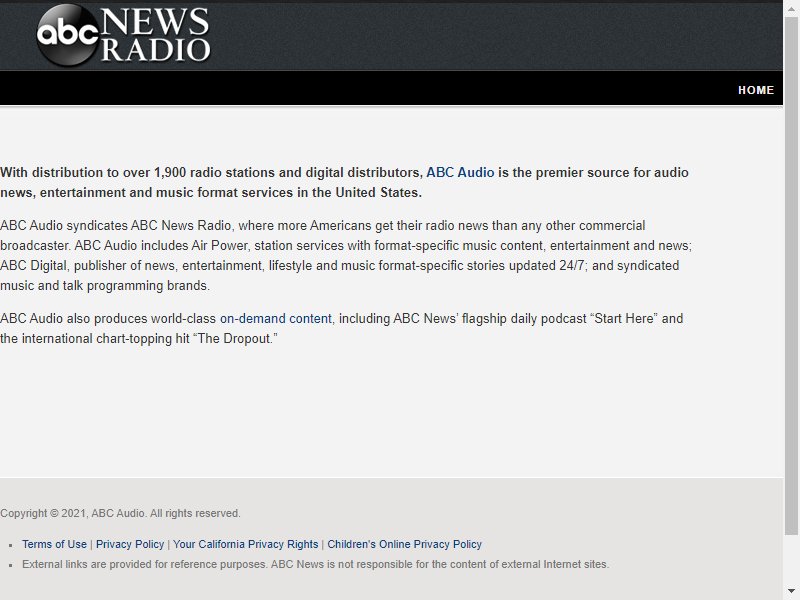
Task: Open the on-demand content link
Action: pos(276,318)
